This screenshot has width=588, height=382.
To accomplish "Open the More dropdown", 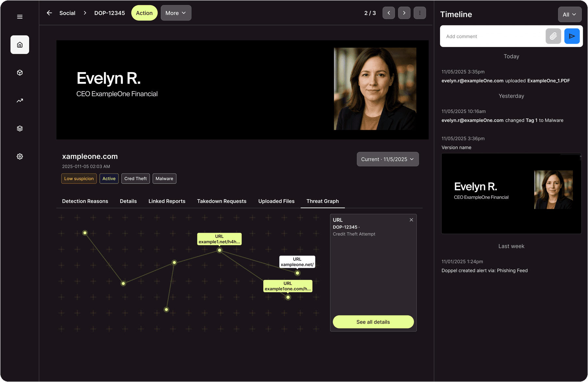I will pos(176,13).
